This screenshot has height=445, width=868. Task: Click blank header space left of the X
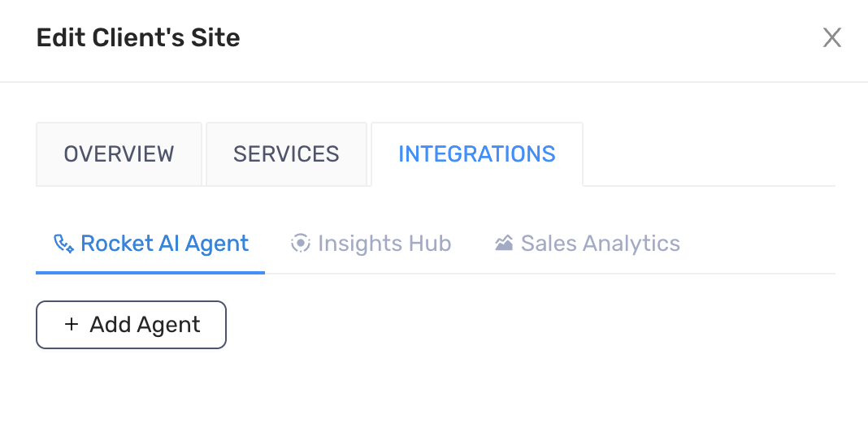pyautogui.click(x=569, y=37)
